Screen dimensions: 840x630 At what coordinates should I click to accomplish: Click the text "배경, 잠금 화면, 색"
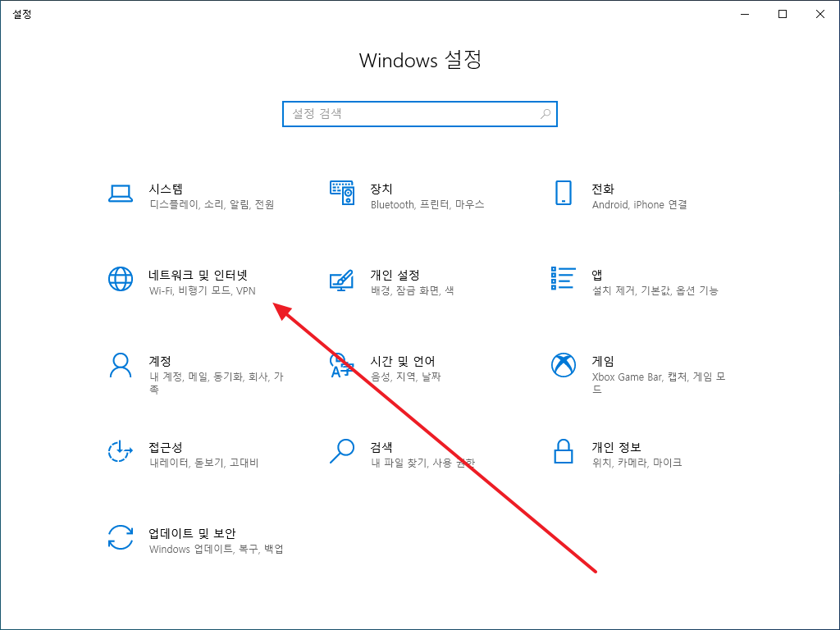pyautogui.click(x=412, y=291)
